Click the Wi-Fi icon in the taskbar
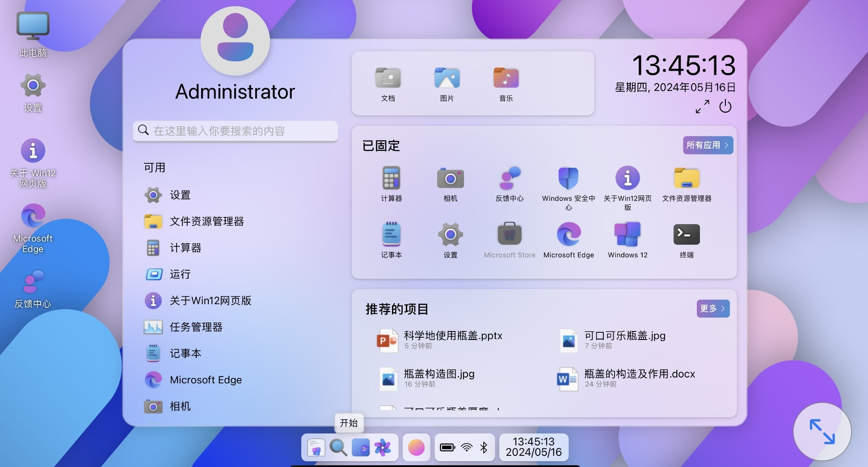The width and height of the screenshot is (868, 467). (x=467, y=447)
